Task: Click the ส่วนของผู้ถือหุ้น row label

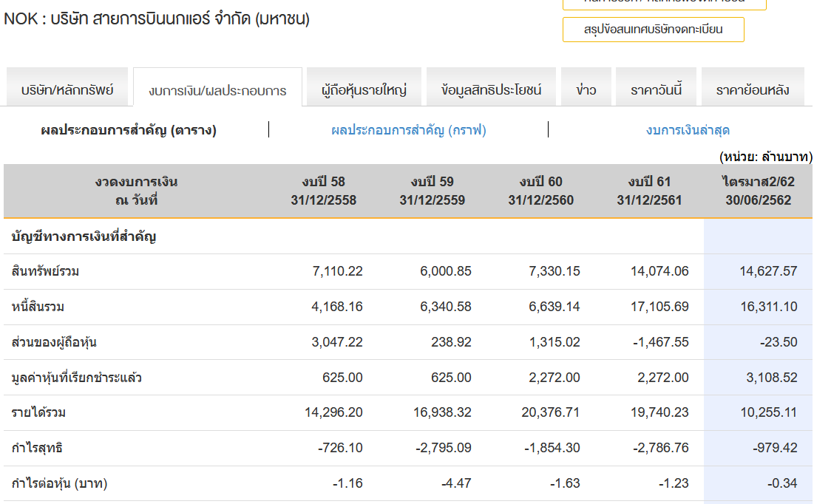Action: pos(54,342)
